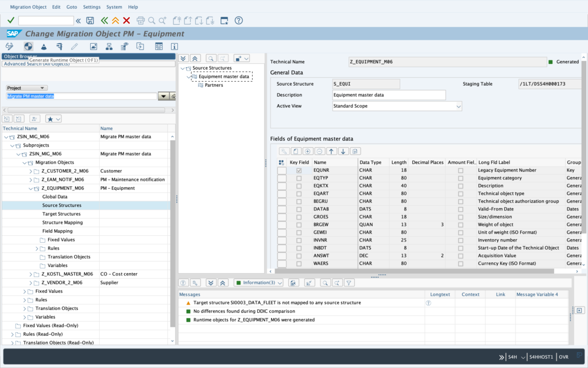Move field down with the down-arrow icon
This screenshot has height=368, width=588.
click(343, 151)
